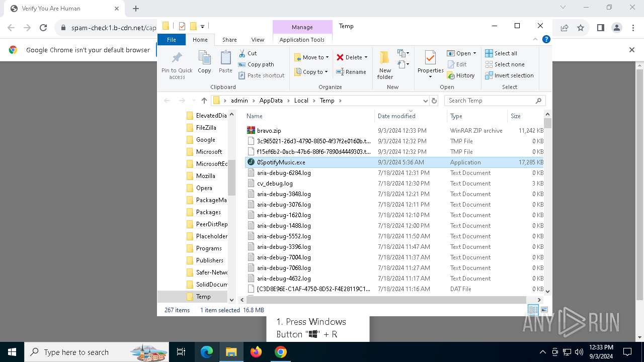The width and height of the screenshot is (644, 362).
Task: Click the Pin to Quick access icon
Action: pos(177,58)
